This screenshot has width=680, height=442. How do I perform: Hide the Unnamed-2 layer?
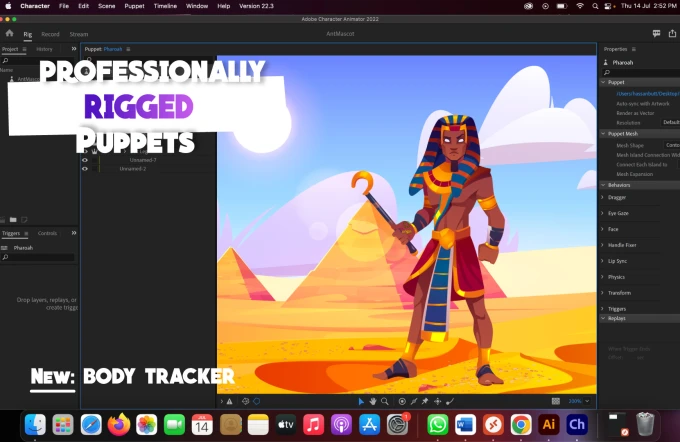coord(85,169)
